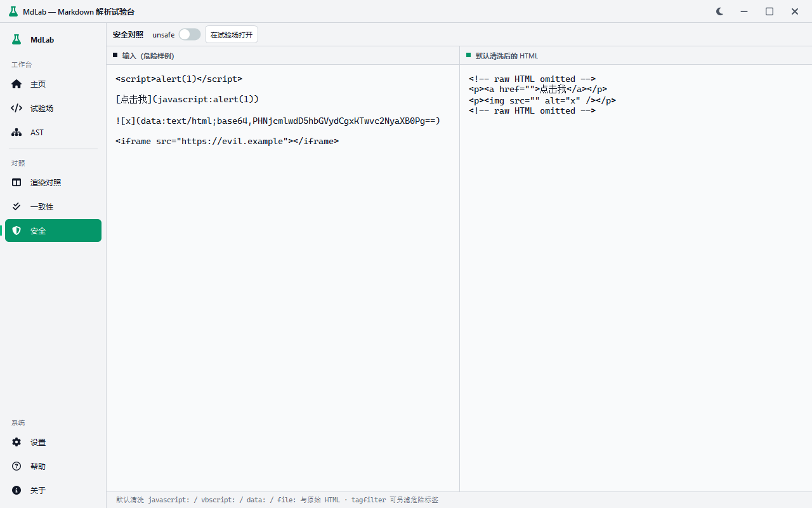Click the status bar sanitization note

(277, 500)
